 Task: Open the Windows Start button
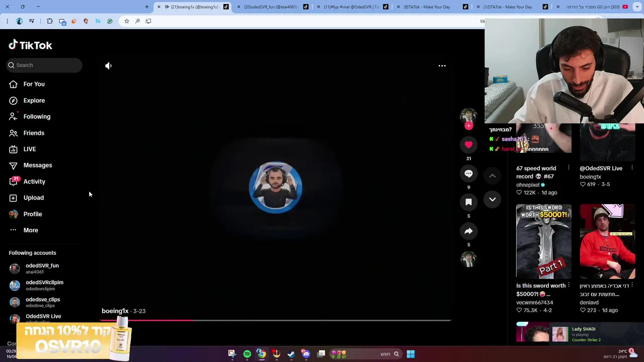pyautogui.click(x=411, y=354)
